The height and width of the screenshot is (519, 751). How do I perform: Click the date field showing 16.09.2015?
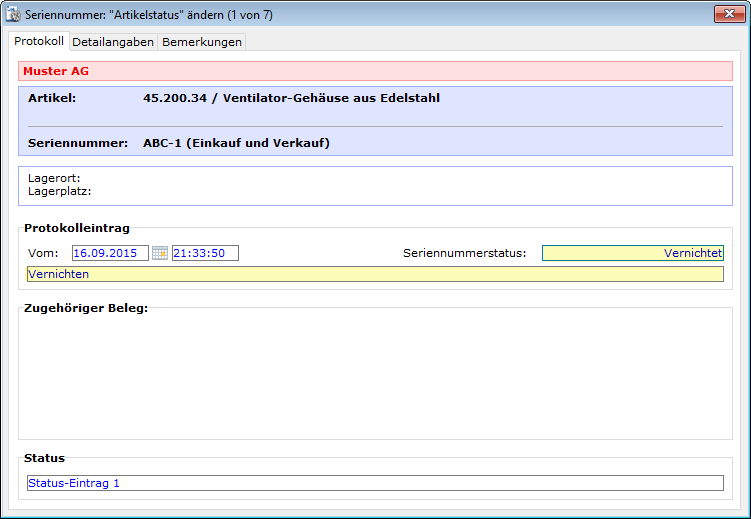(x=109, y=253)
